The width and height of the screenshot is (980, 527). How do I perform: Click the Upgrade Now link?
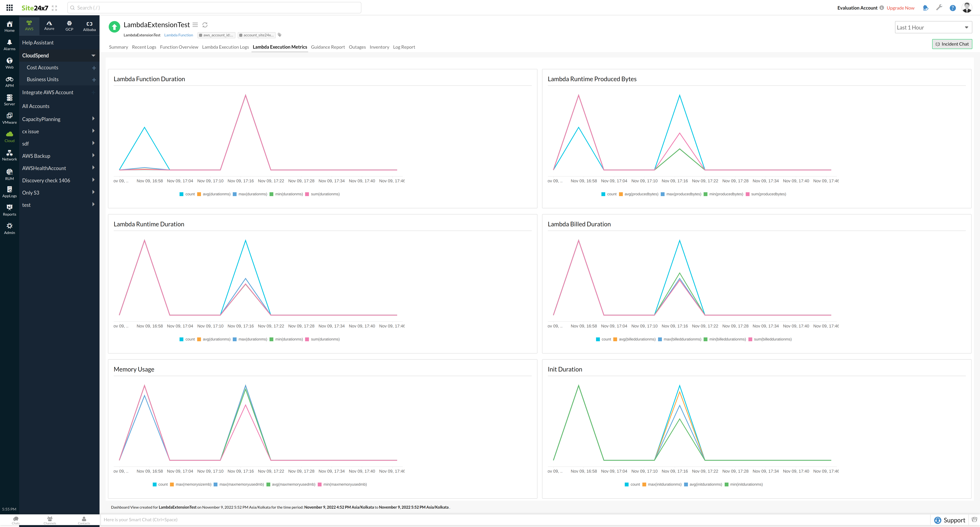[900, 8]
